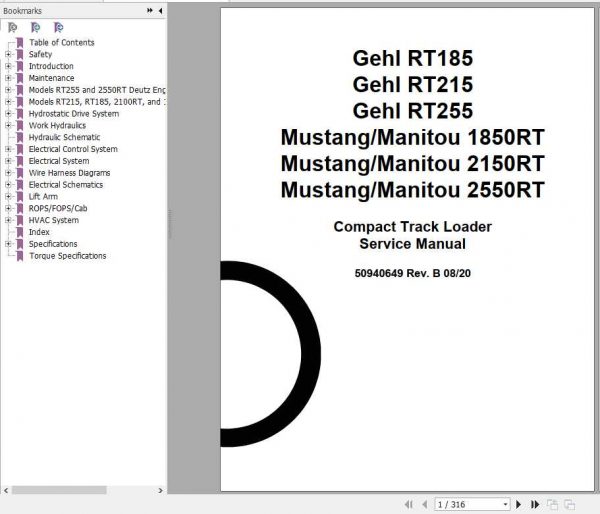This screenshot has height=514, width=600.
Task: Expand the Maintenance bookmark
Action: point(8,78)
